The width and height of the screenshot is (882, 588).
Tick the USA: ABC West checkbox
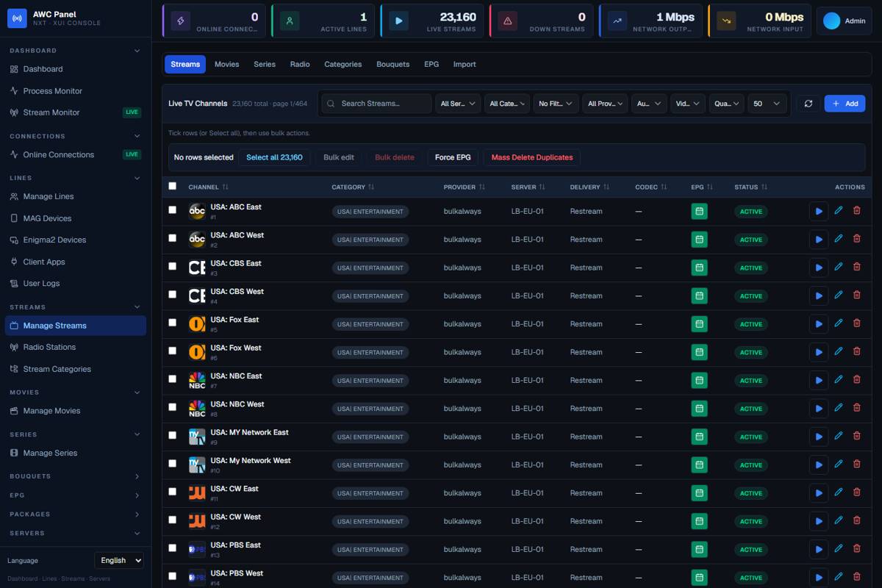tap(173, 237)
